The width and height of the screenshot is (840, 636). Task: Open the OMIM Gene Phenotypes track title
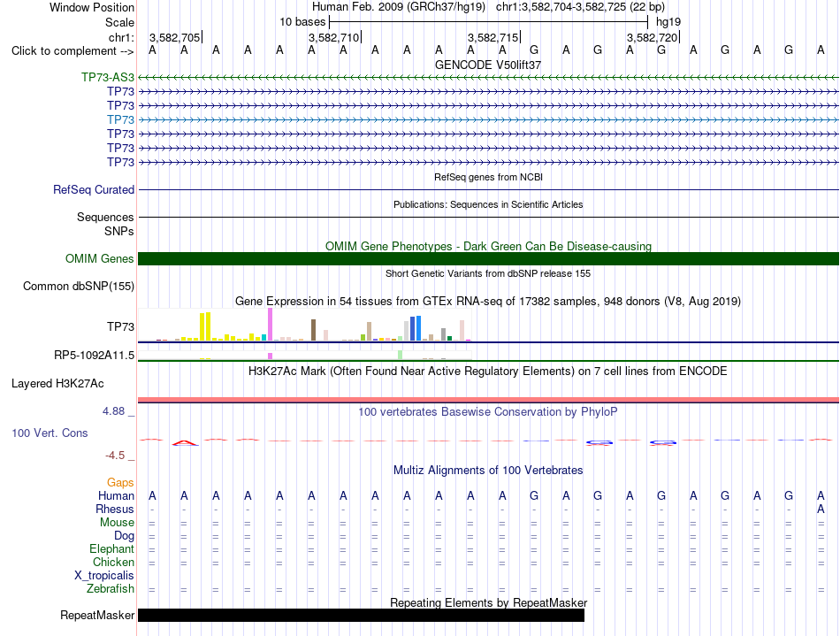tap(488, 247)
